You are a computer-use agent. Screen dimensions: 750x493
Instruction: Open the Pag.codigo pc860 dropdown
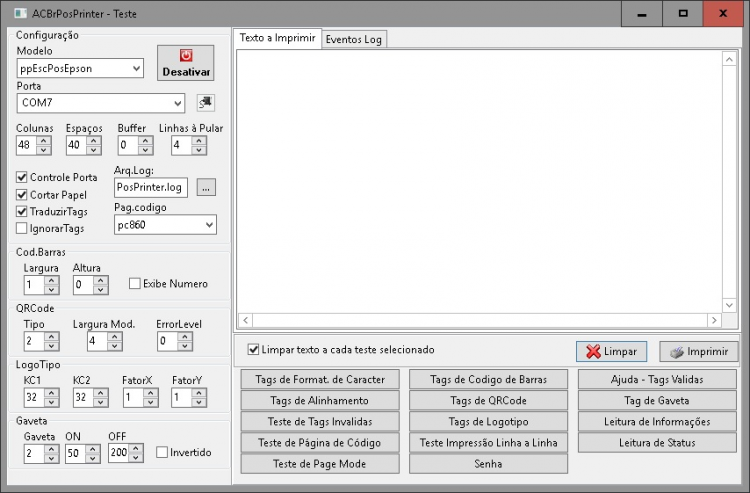[165, 225]
